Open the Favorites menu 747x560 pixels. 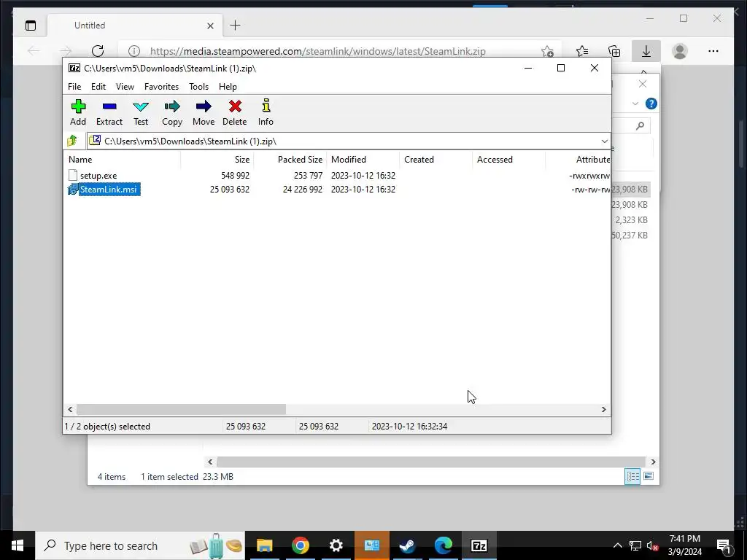(x=161, y=87)
